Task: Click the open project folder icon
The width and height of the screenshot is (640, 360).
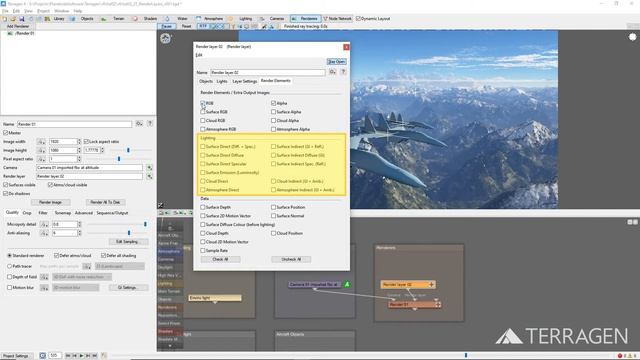Action: [13, 19]
